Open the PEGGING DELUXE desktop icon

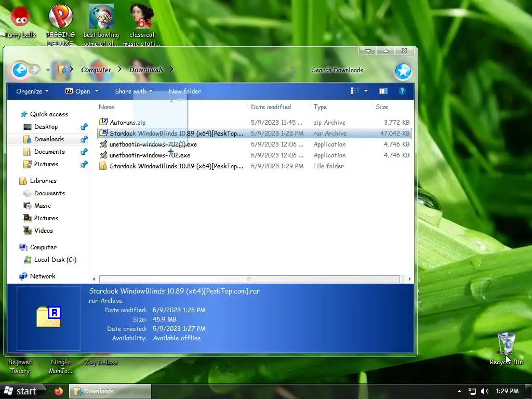pyautogui.click(x=60, y=24)
